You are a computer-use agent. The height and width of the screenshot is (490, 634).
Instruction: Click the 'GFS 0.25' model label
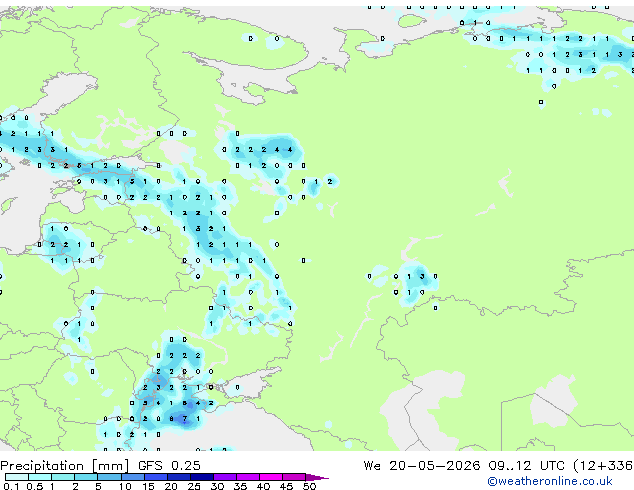169,466
